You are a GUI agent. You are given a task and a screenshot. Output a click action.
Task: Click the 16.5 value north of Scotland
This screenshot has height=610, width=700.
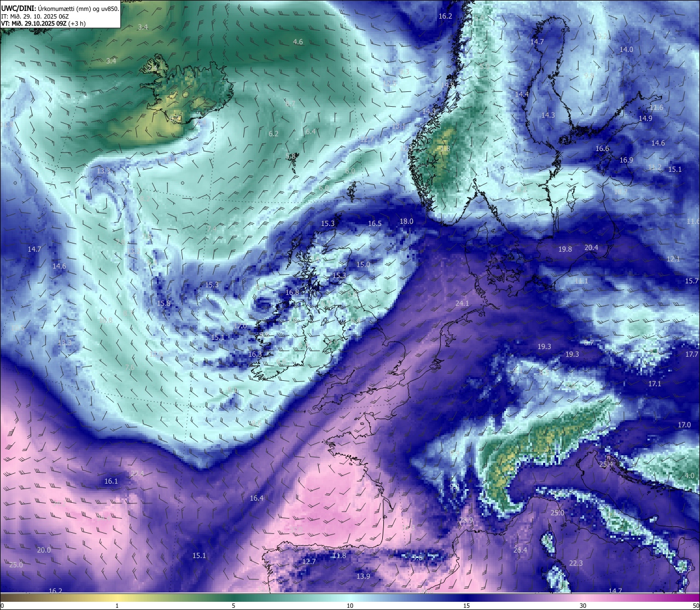click(x=375, y=224)
